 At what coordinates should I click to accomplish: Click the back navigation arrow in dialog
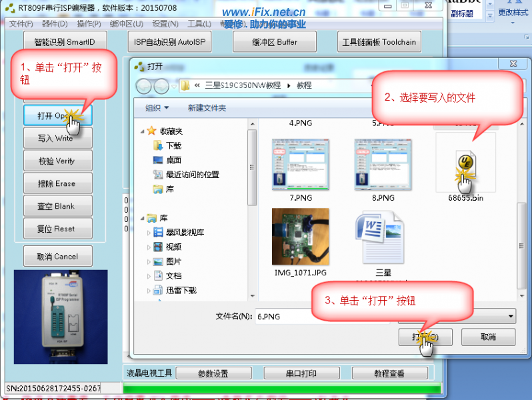pos(144,86)
